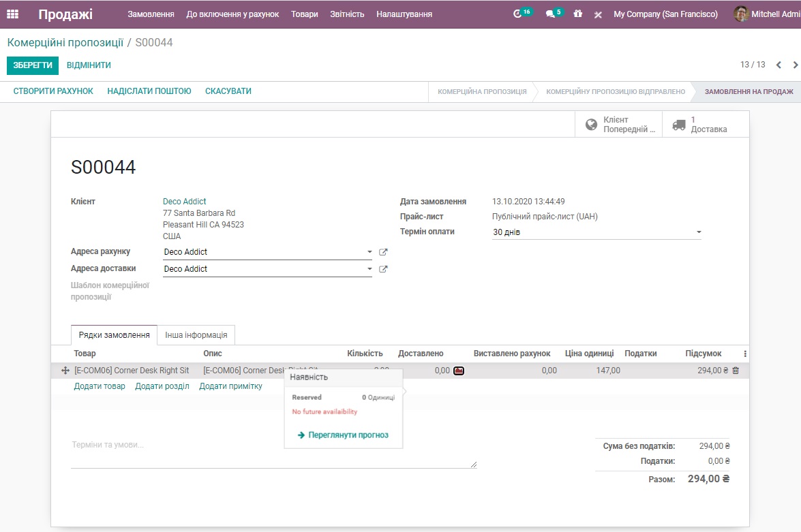Click the debug tools cross icon
The width and height of the screenshot is (801, 532).
click(x=598, y=14)
